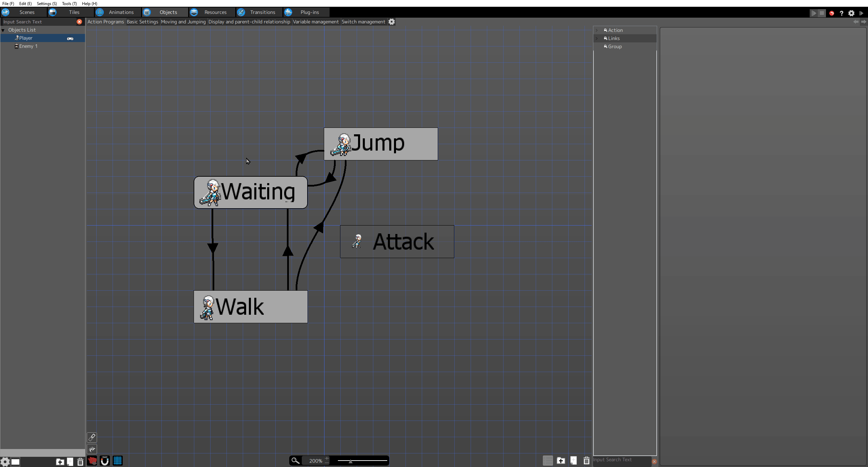Click the magnifier zoom icon

pos(295,461)
